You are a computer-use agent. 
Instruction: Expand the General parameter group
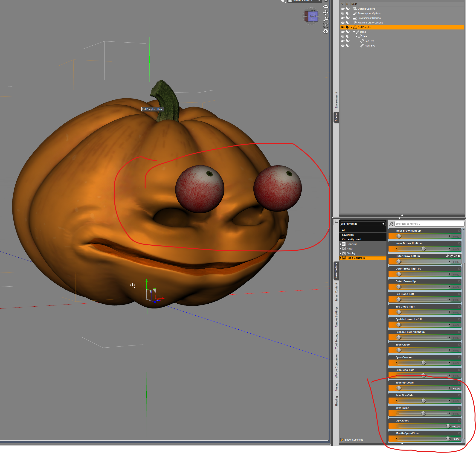[341, 244]
